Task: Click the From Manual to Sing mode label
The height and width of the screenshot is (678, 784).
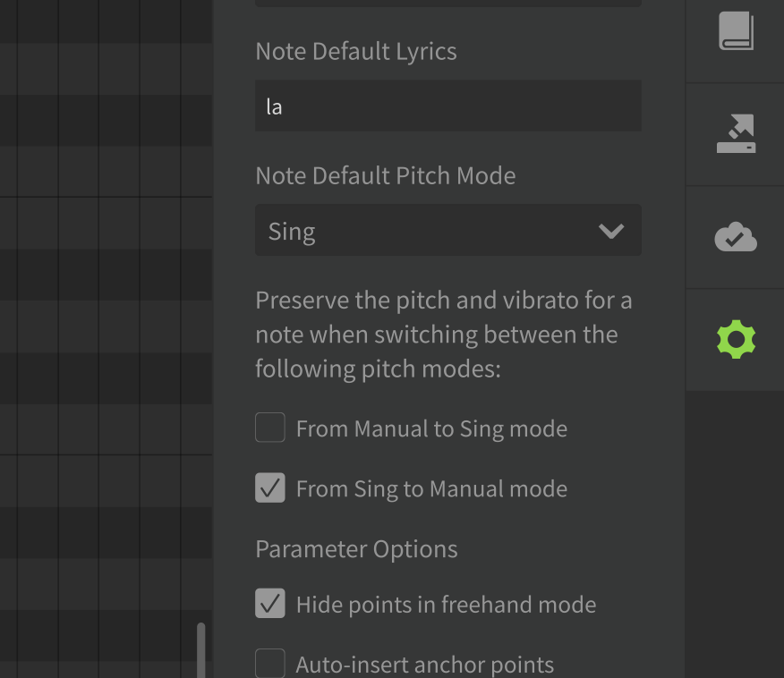Action: click(x=431, y=429)
